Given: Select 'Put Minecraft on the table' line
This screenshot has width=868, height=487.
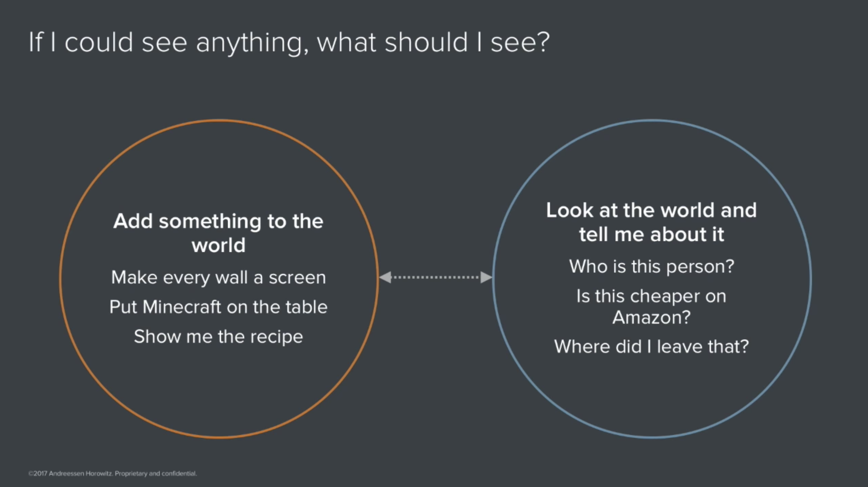Looking at the screenshot, I should [x=219, y=307].
